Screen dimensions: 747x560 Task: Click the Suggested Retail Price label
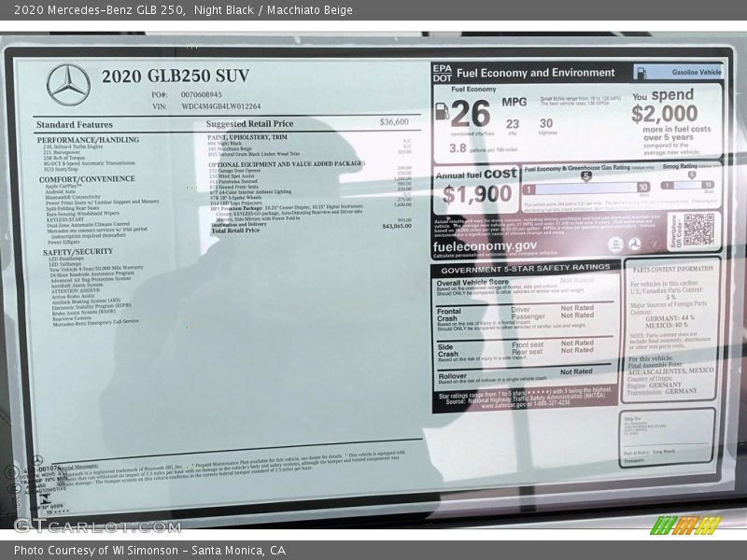point(249,124)
